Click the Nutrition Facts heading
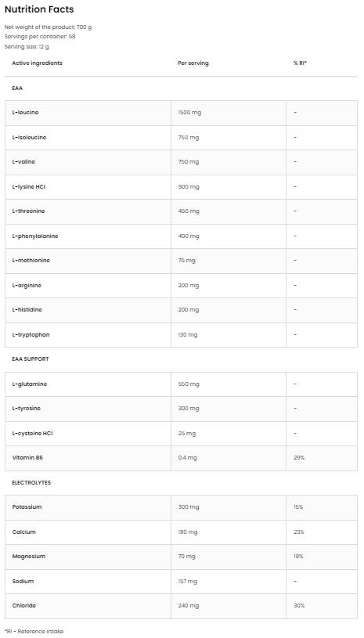Screen dimensions: 364x638 click(x=39, y=9)
